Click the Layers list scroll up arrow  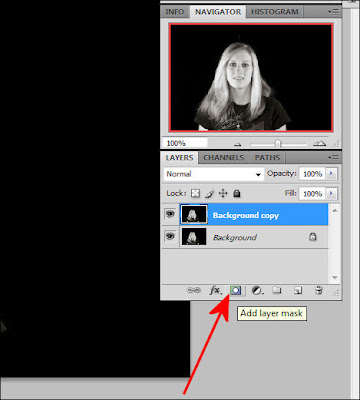pos(335,211)
